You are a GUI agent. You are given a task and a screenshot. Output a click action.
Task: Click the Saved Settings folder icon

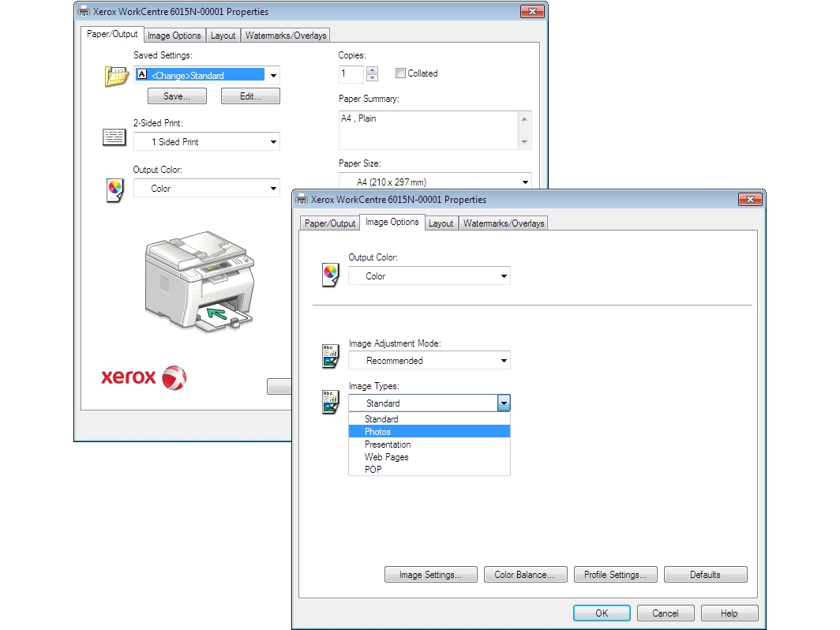pos(117,76)
